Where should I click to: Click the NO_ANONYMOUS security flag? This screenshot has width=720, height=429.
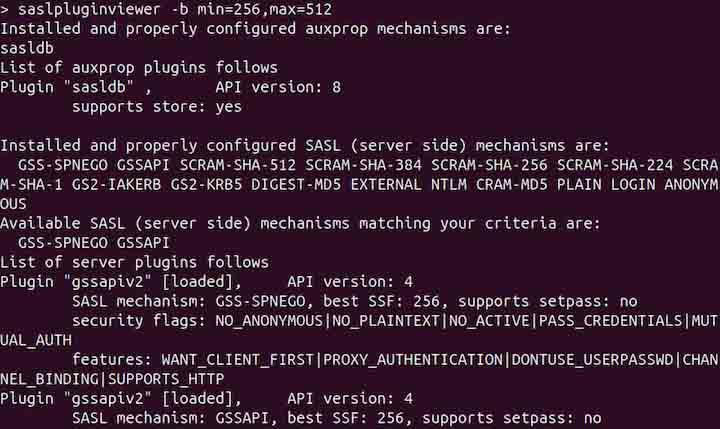269,319
